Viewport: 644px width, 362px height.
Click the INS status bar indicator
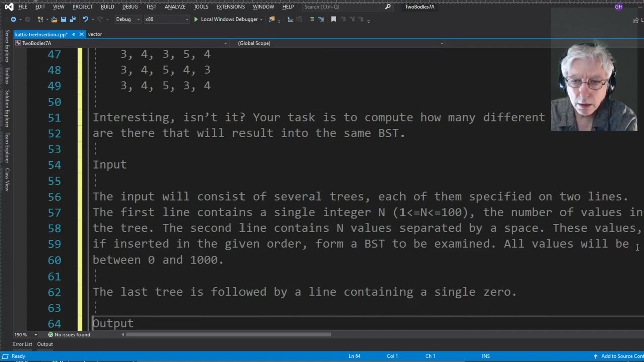click(486, 356)
